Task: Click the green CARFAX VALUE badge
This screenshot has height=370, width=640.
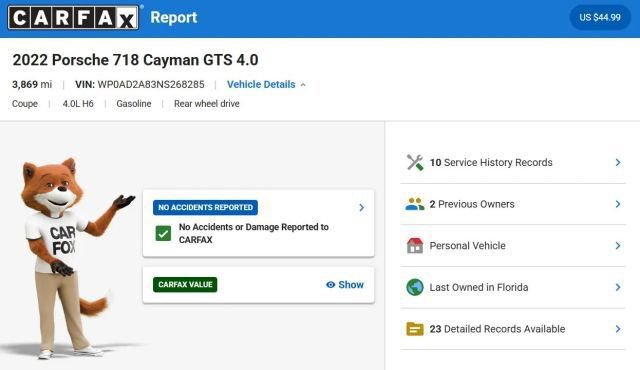Action: coord(185,285)
